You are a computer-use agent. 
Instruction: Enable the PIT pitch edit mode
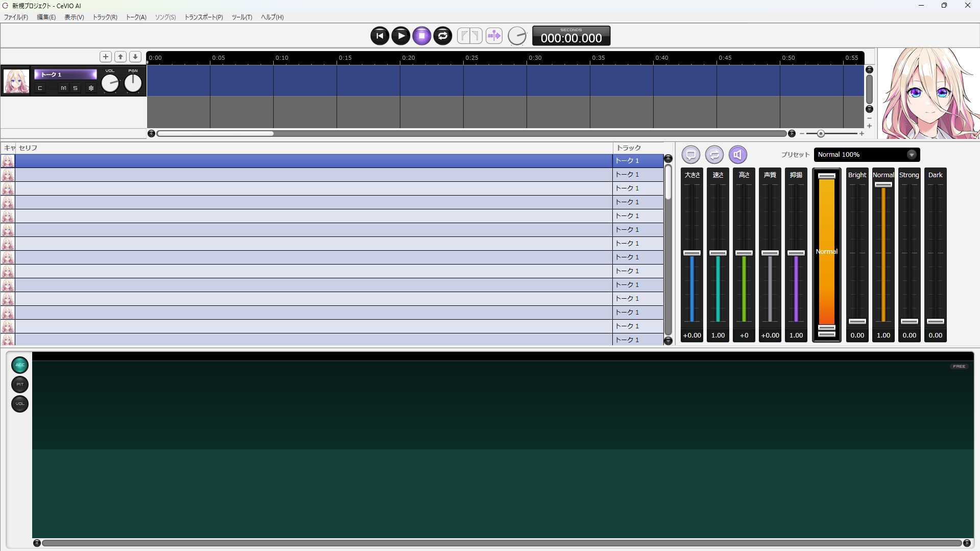click(20, 385)
